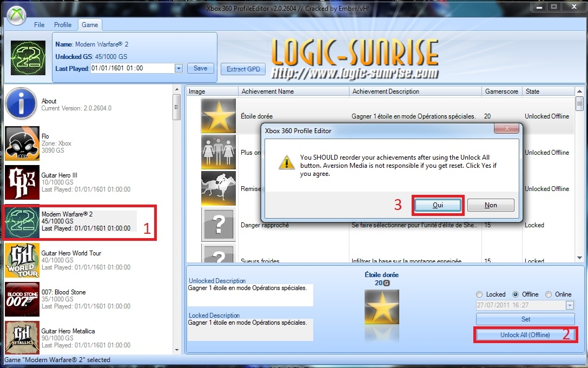Image resolution: width=588 pixels, height=368 pixels.
Task: Select the Offline radio button
Action: pos(516,294)
